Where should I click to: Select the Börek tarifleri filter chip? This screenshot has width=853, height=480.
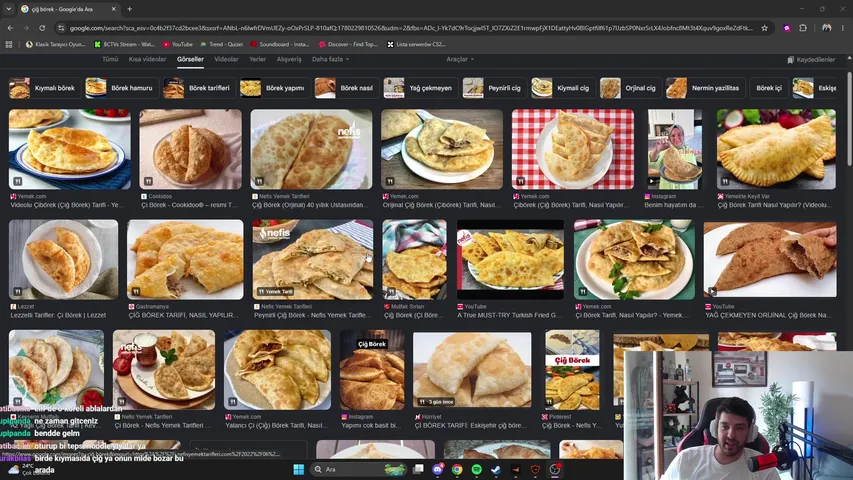[199, 88]
